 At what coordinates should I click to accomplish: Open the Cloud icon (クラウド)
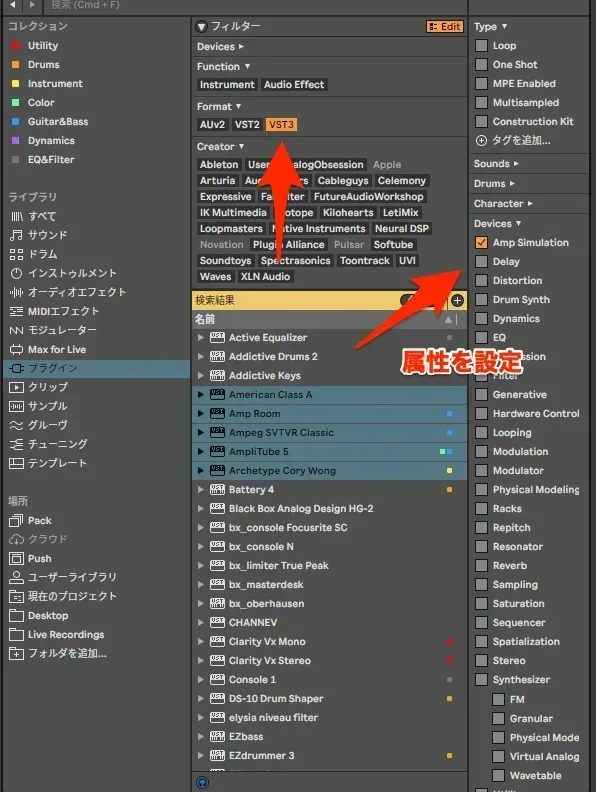pyautogui.click(x=16, y=539)
